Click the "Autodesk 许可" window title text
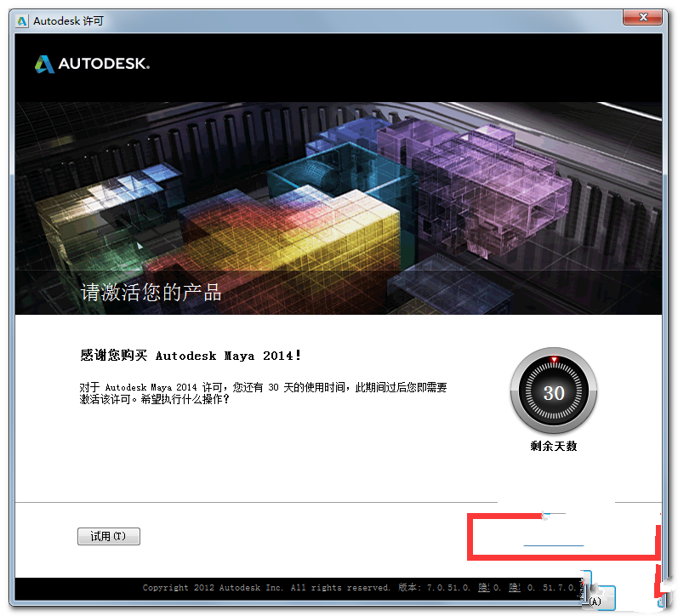This screenshot has height=616, width=678. click(68, 20)
